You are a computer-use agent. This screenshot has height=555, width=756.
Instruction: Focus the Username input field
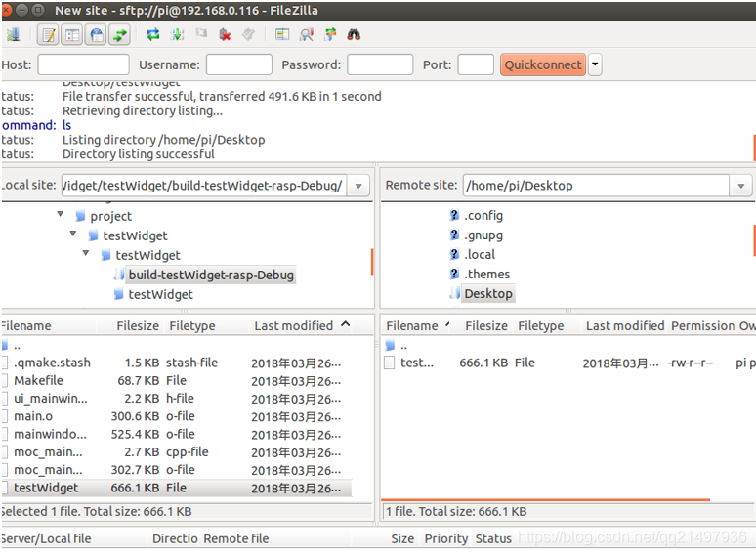coord(239,64)
